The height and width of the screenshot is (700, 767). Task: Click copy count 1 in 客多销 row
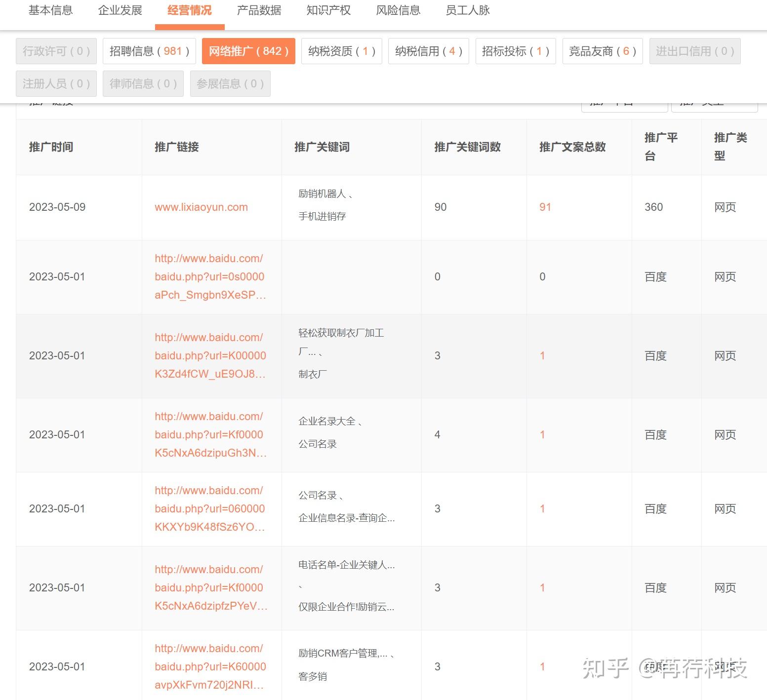click(x=542, y=666)
